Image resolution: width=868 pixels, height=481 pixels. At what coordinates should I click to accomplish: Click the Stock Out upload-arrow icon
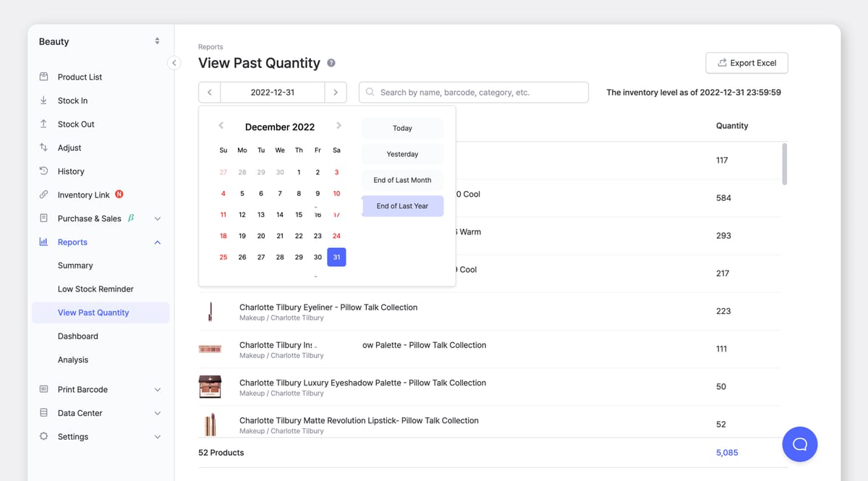click(43, 124)
